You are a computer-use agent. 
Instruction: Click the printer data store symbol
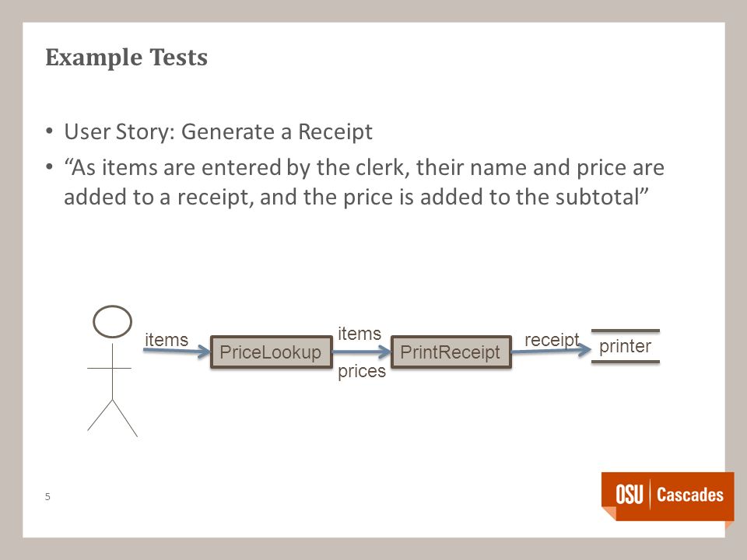(626, 346)
